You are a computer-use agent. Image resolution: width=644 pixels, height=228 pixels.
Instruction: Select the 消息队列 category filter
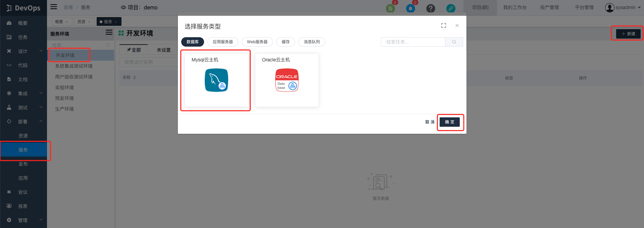311,42
